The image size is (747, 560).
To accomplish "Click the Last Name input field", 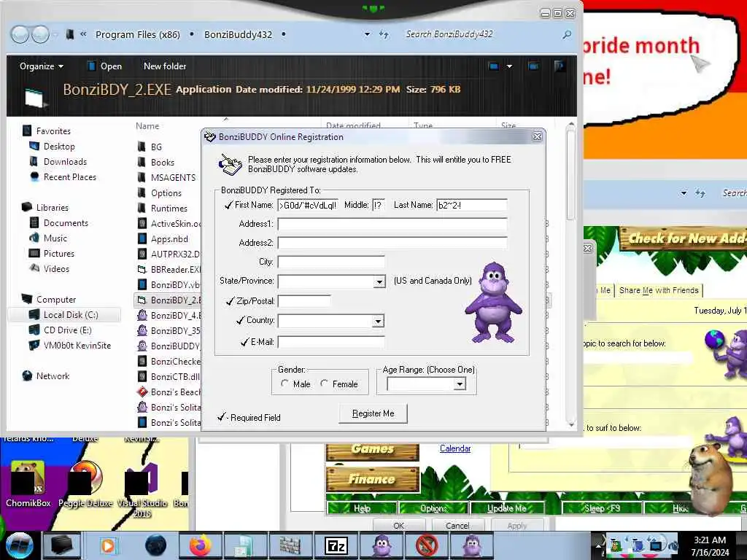I will 472,205.
